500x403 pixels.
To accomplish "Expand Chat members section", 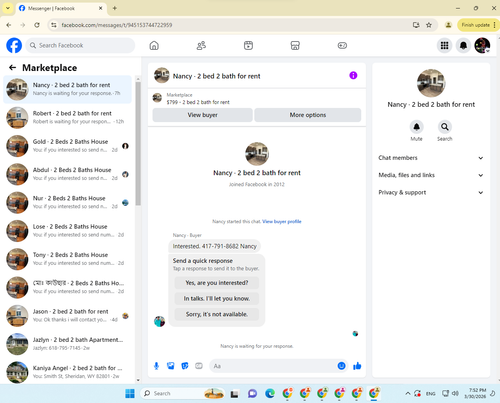I will coord(431,158).
